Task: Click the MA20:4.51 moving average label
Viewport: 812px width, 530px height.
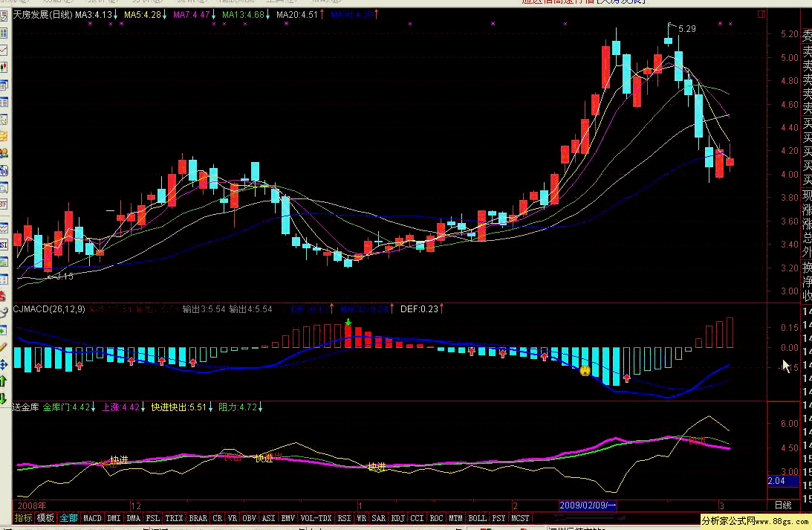Action: pos(297,15)
